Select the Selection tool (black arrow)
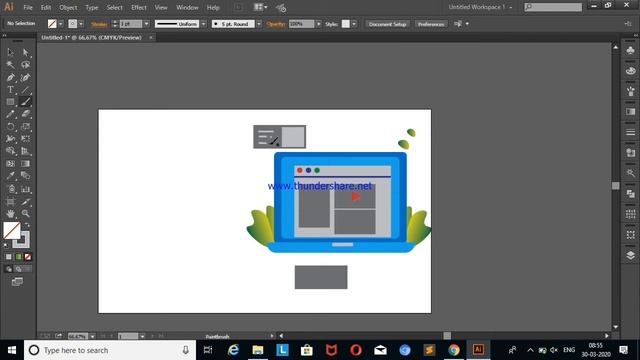 coord(11,52)
